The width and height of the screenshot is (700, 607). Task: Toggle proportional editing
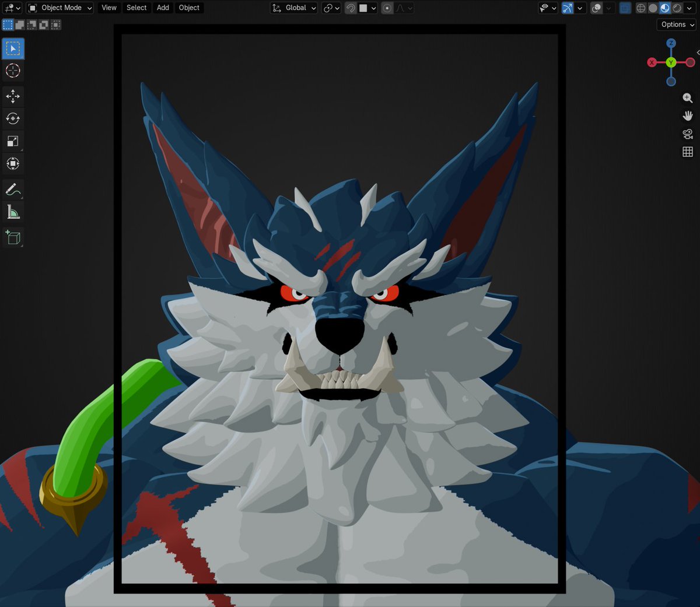click(387, 8)
